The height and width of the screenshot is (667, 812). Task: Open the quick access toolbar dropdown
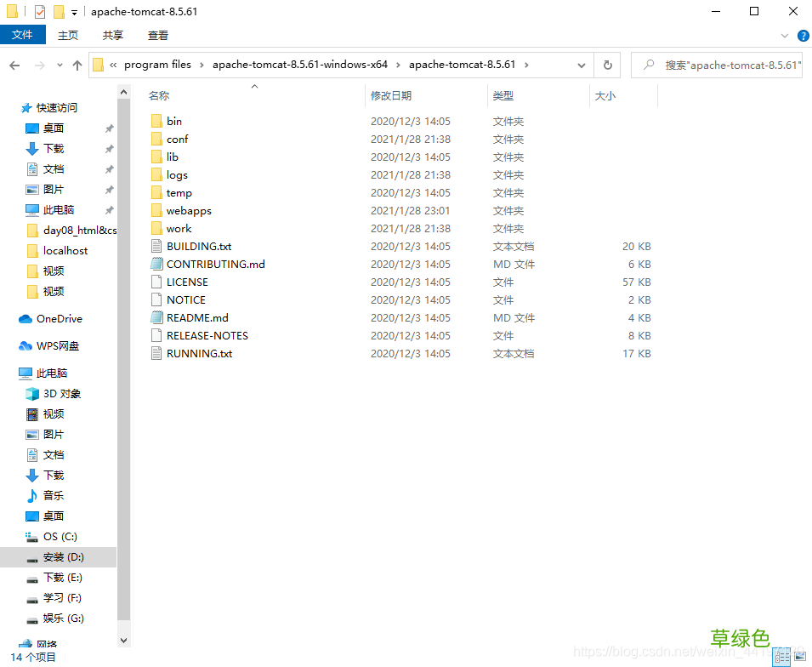(74, 12)
